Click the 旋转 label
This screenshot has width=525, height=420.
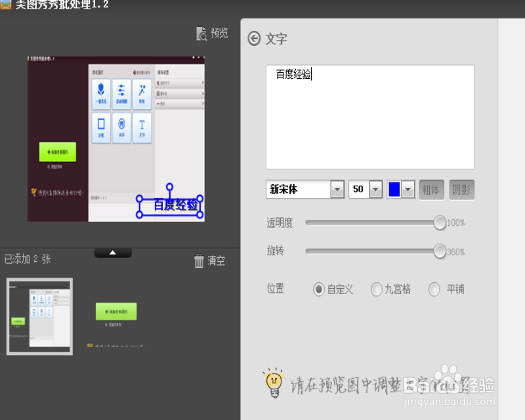coord(275,251)
